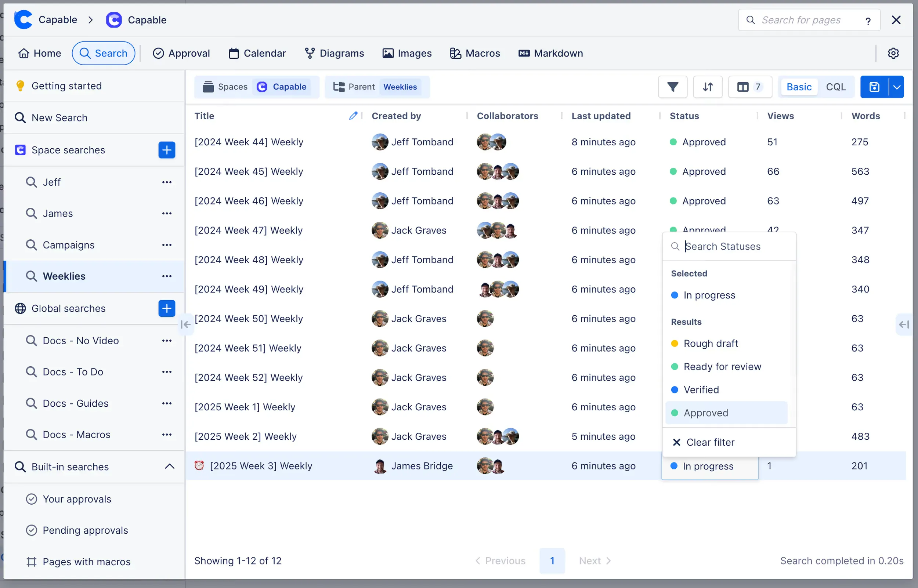Open more options for Docs - Macros
This screenshot has width=918, height=588.
(x=167, y=435)
